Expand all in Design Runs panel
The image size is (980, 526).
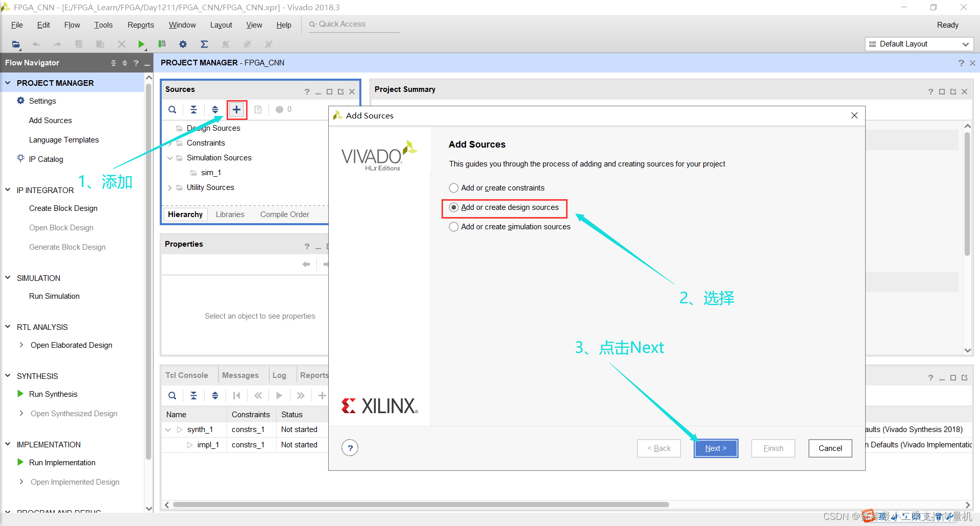[215, 395]
